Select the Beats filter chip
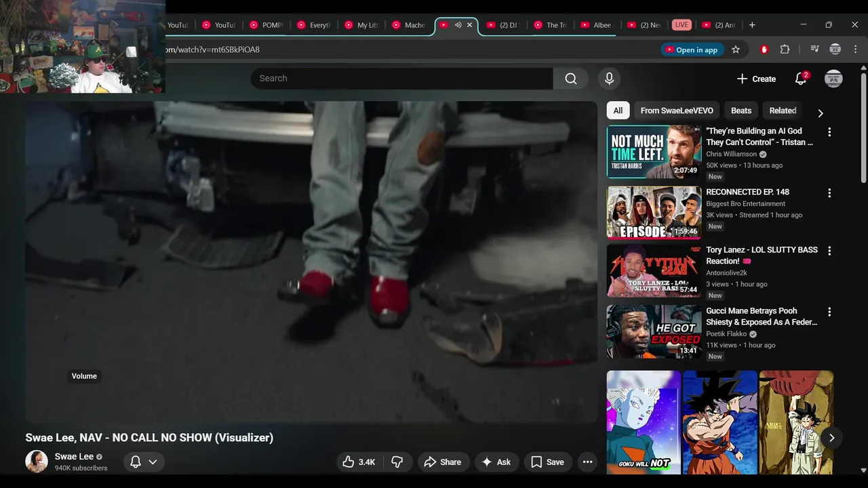This screenshot has width=868, height=488. point(741,110)
